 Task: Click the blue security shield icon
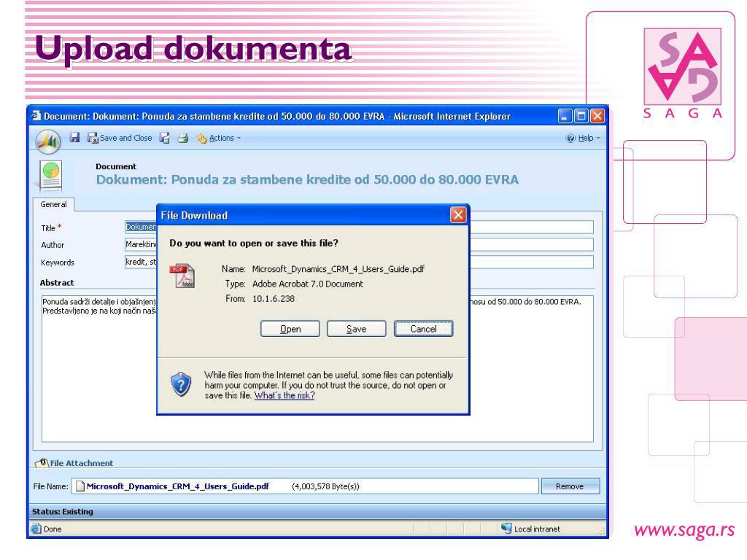181,384
